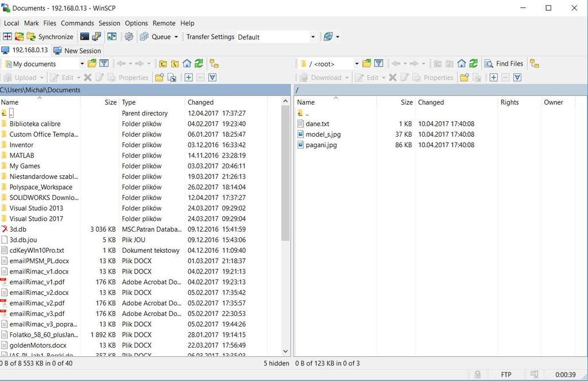Open the Mark menu
Viewport: 588px width, 381px height.
click(x=31, y=23)
